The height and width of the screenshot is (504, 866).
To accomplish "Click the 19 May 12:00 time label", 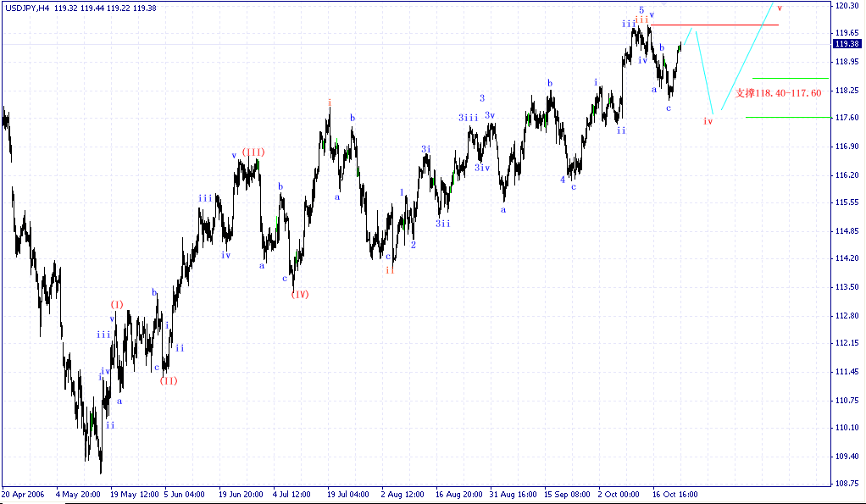I will [134, 494].
